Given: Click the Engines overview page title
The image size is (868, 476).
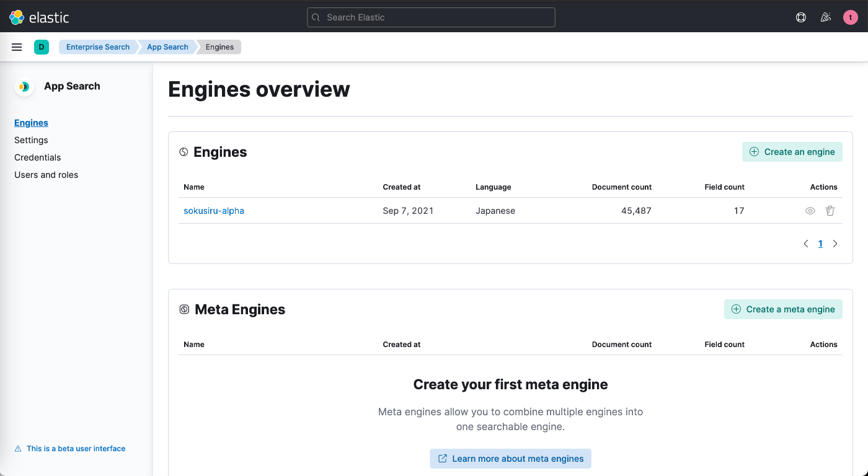Looking at the screenshot, I should [259, 89].
